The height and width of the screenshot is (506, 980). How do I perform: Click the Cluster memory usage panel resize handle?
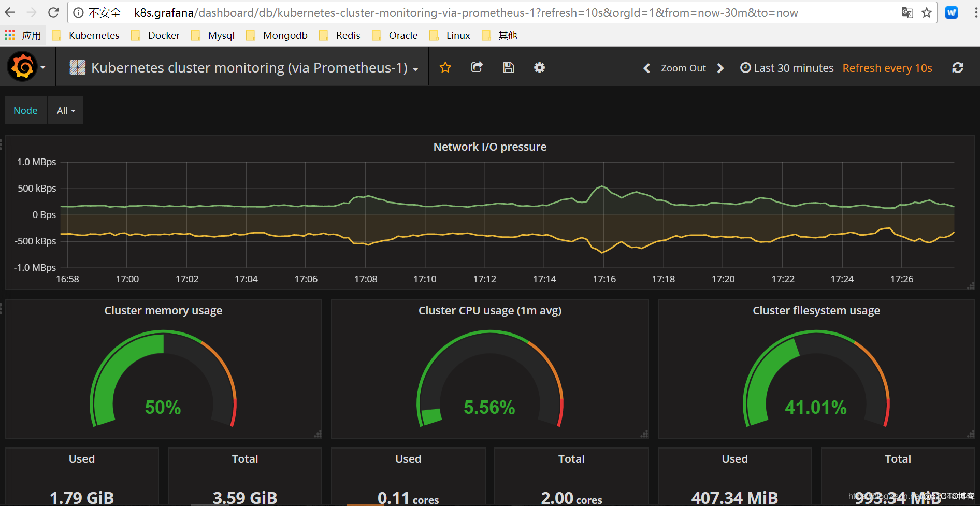pos(318,434)
